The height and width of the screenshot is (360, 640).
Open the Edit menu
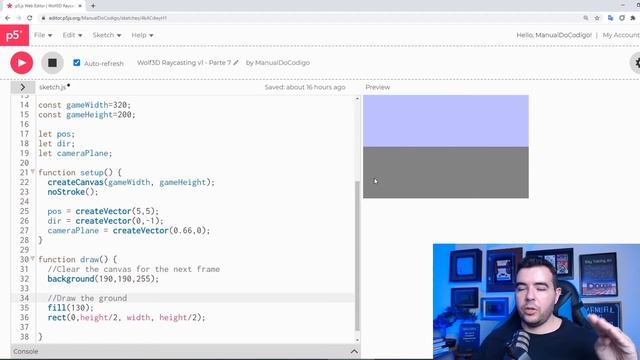[72, 35]
